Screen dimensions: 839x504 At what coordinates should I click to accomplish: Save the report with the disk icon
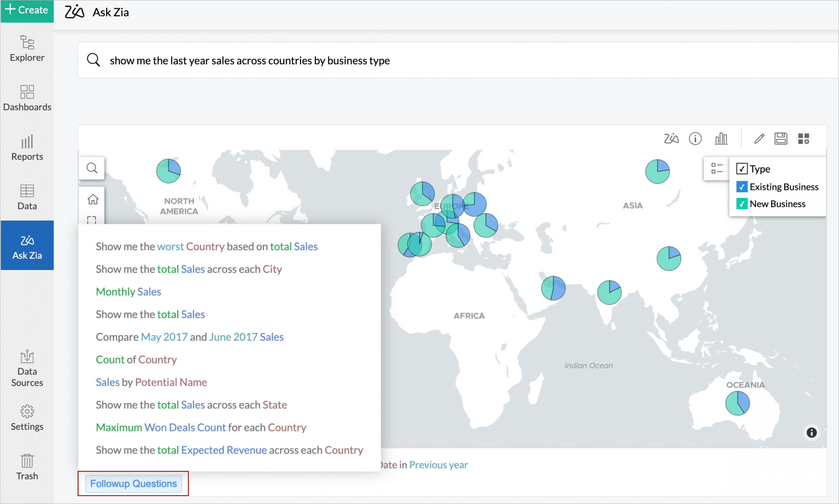(x=781, y=138)
